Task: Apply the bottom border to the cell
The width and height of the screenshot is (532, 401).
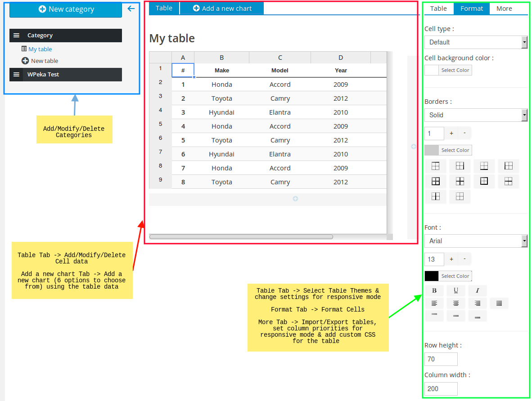Action: click(x=484, y=166)
